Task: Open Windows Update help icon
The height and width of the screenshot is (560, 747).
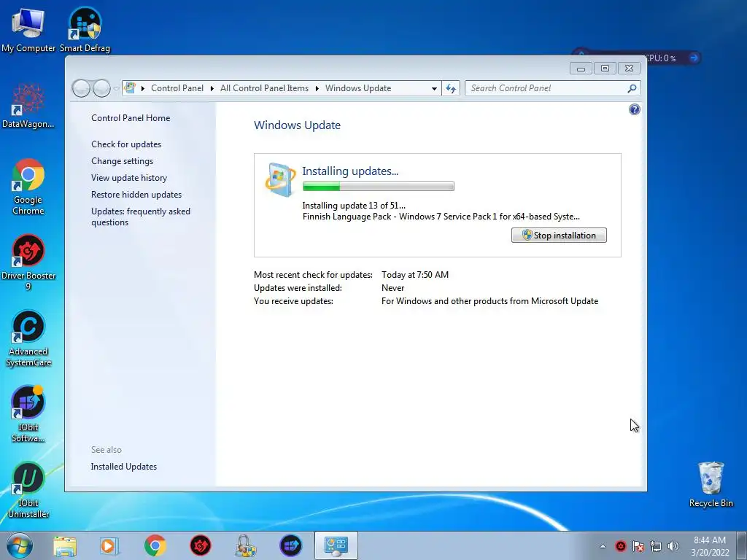Action: click(634, 109)
